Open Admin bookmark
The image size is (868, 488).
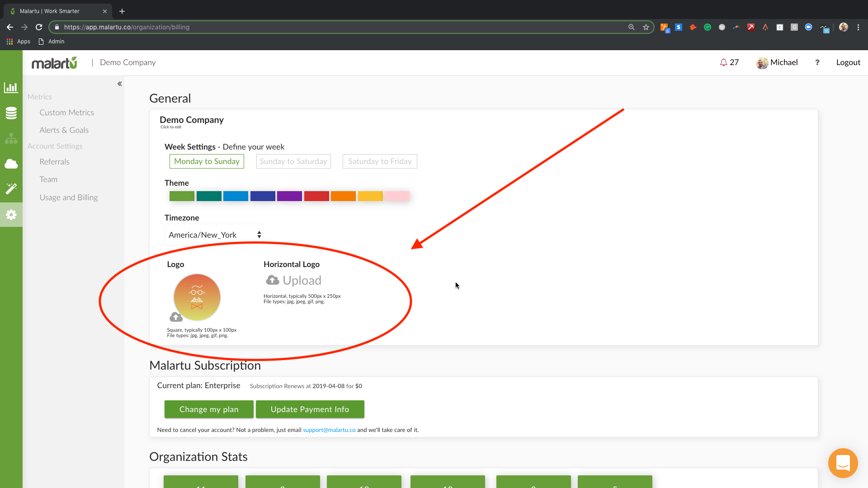tap(52, 42)
